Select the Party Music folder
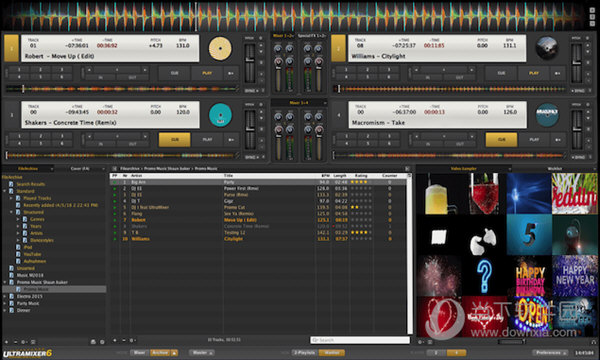This screenshot has width=600, height=360. (x=28, y=303)
